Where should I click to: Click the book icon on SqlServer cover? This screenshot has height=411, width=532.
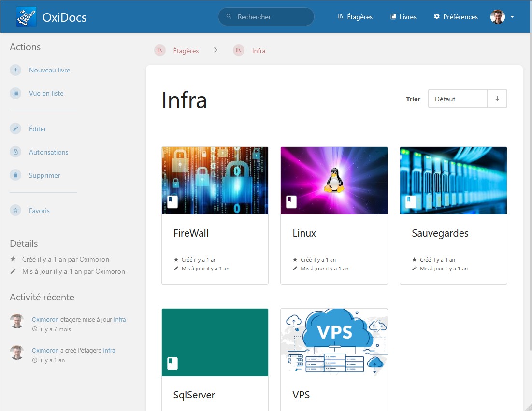coord(173,364)
